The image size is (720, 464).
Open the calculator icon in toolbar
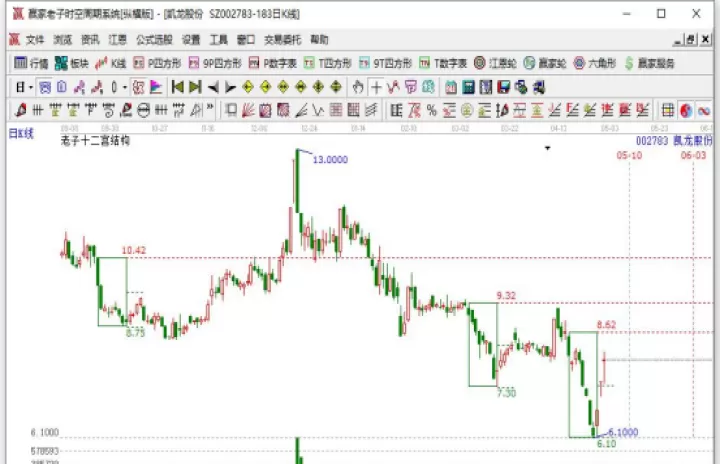(468, 87)
